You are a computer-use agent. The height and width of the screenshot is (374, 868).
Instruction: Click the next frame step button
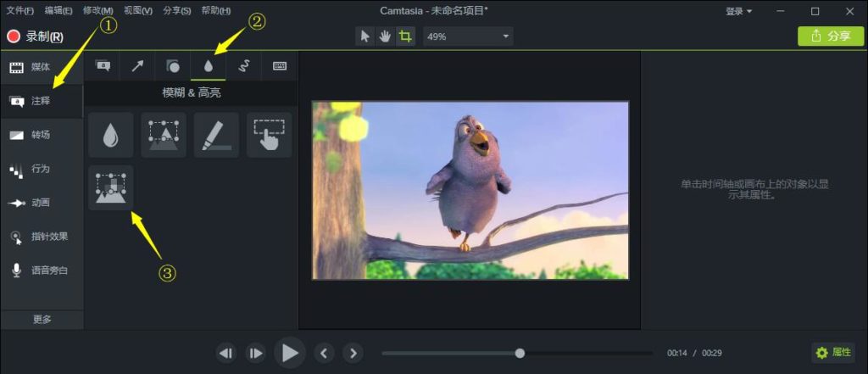[x=255, y=353]
